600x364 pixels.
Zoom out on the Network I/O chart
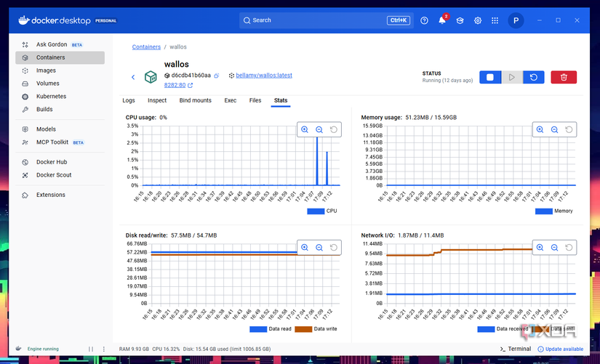pos(554,247)
